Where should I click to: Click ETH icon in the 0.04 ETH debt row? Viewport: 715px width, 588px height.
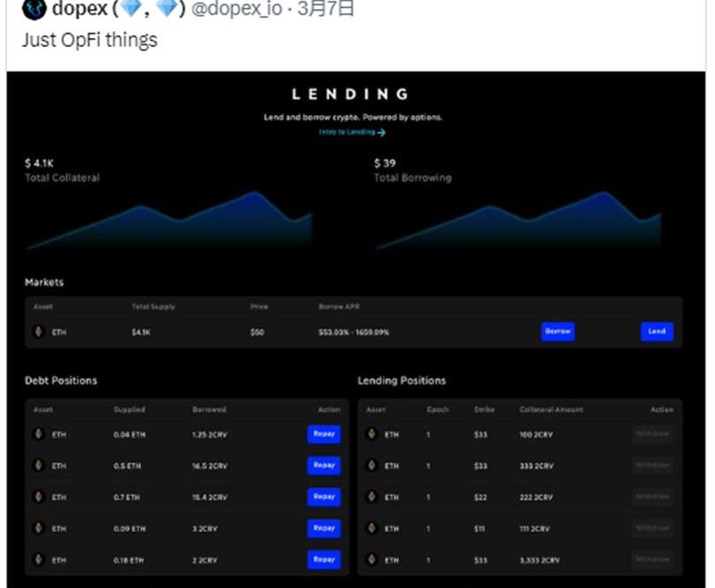[39, 434]
